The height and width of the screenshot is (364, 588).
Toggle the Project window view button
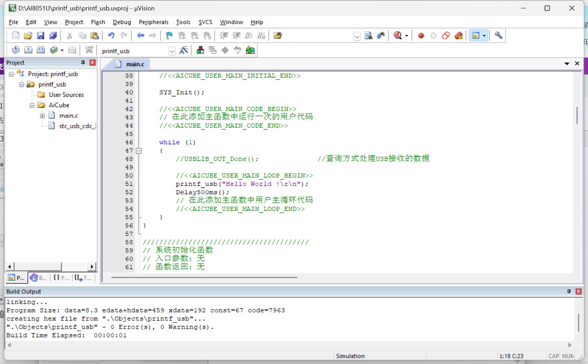(x=475, y=36)
